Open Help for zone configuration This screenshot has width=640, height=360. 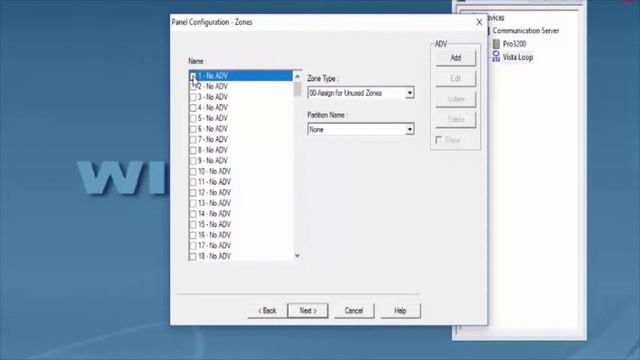pos(400,311)
